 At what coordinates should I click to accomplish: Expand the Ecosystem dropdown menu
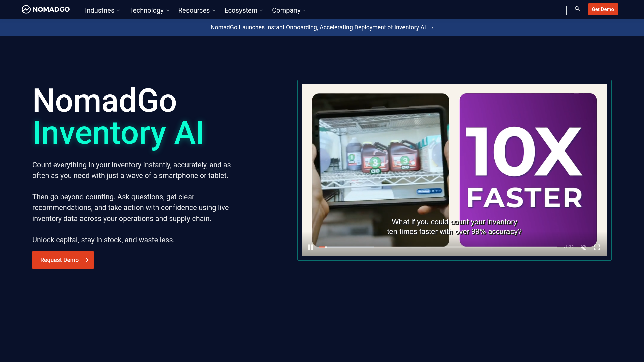(244, 10)
